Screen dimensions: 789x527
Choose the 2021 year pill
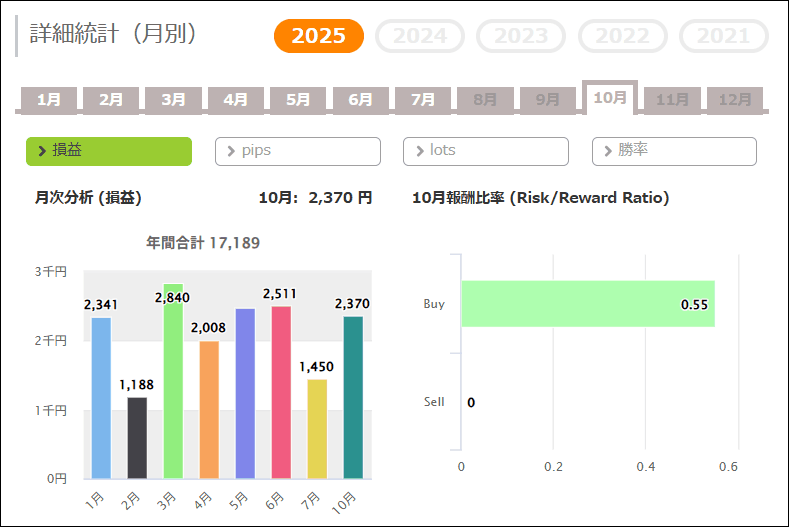[723, 37]
